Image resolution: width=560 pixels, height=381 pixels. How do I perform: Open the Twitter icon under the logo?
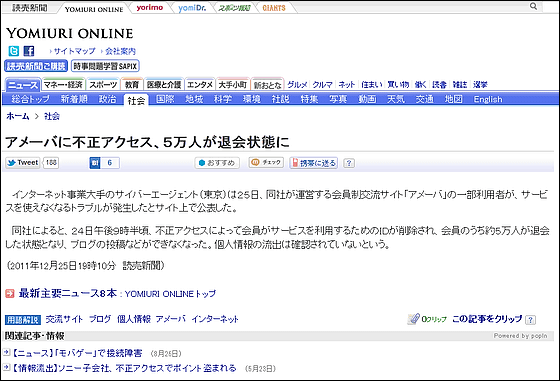(x=14, y=51)
